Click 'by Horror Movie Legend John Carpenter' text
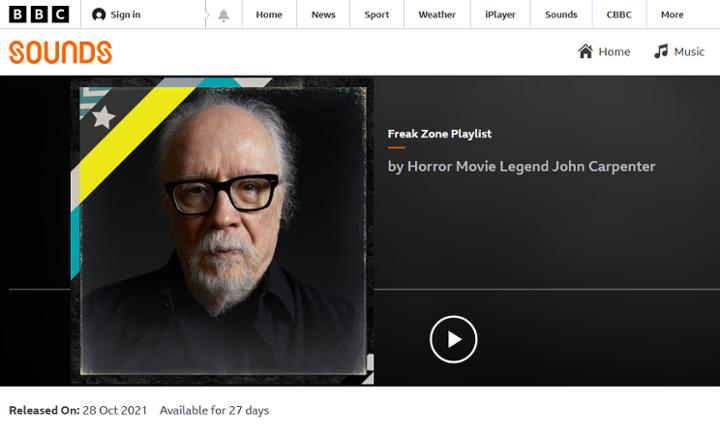This screenshot has width=720, height=437. pyautogui.click(x=521, y=167)
